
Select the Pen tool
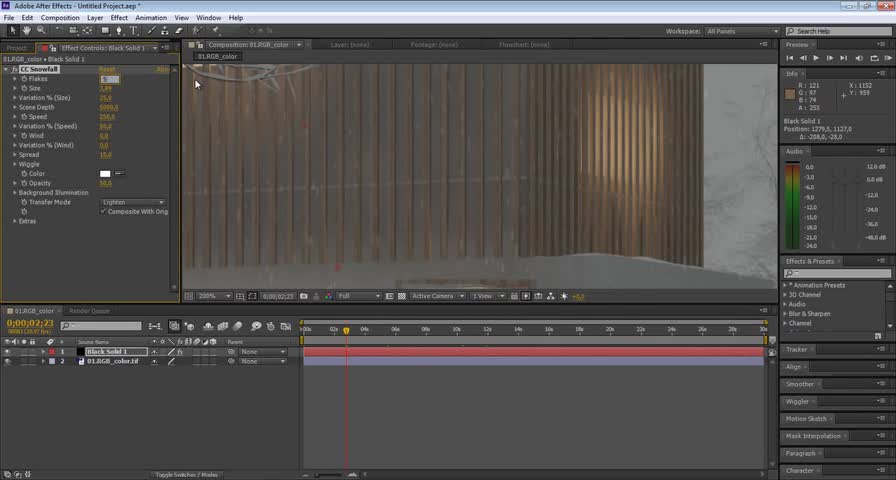click(x=119, y=31)
